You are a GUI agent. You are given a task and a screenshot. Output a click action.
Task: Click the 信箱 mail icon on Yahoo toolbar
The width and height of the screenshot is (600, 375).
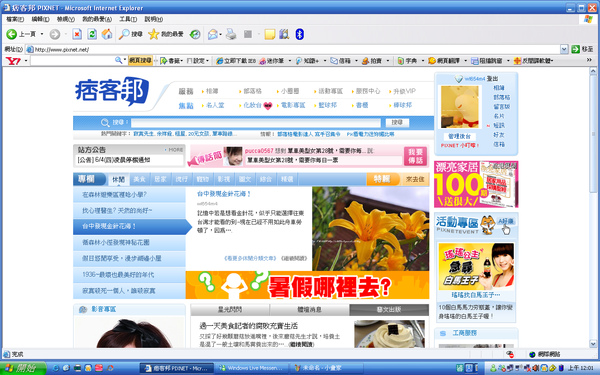(x=334, y=61)
